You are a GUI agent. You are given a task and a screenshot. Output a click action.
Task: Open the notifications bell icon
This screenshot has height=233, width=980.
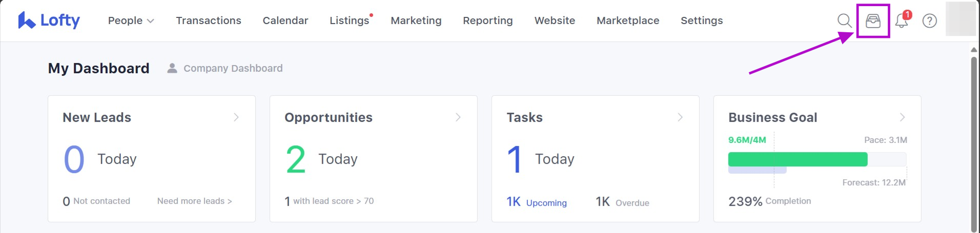[902, 21]
